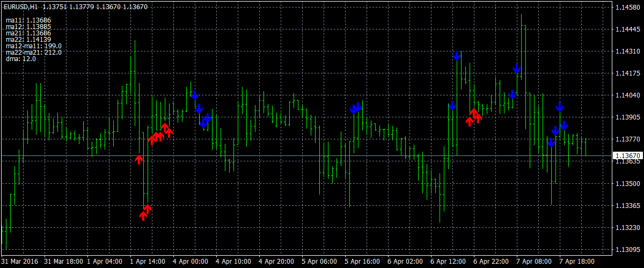Click the dma: 12.0 label

21,59
